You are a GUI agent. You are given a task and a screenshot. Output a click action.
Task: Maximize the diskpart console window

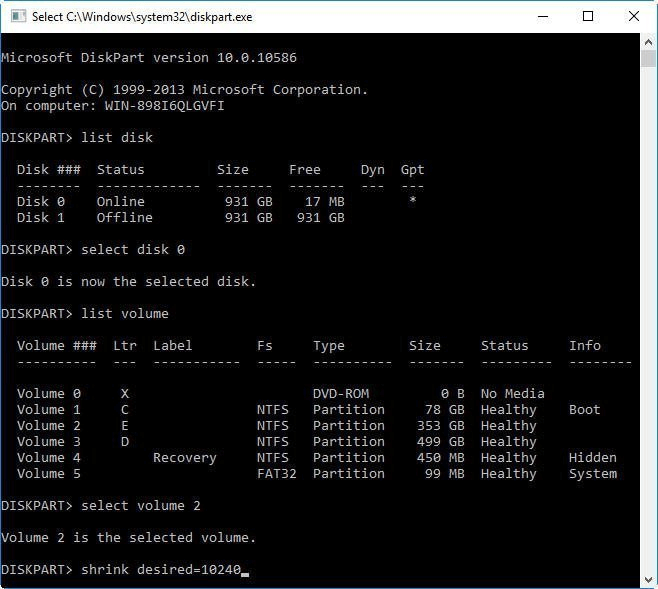[x=588, y=16]
